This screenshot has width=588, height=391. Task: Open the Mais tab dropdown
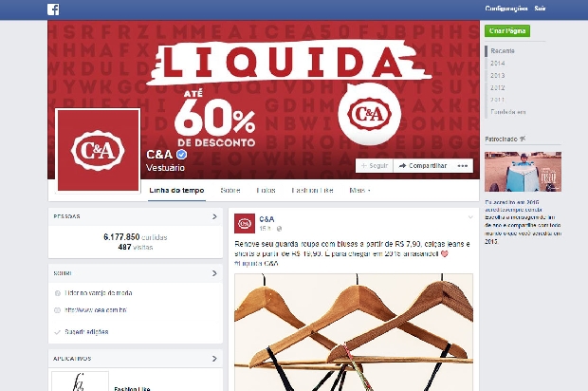click(x=359, y=190)
